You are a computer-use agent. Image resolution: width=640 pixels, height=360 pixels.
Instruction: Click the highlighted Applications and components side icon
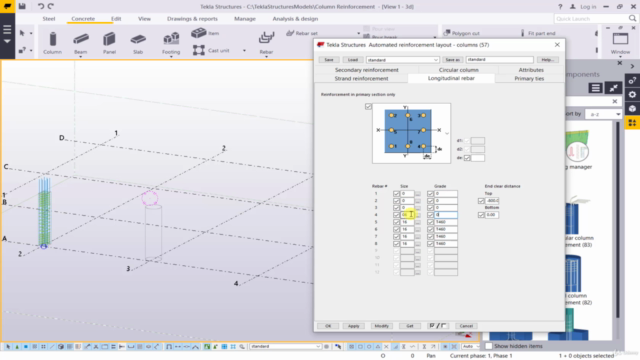(632, 123)
